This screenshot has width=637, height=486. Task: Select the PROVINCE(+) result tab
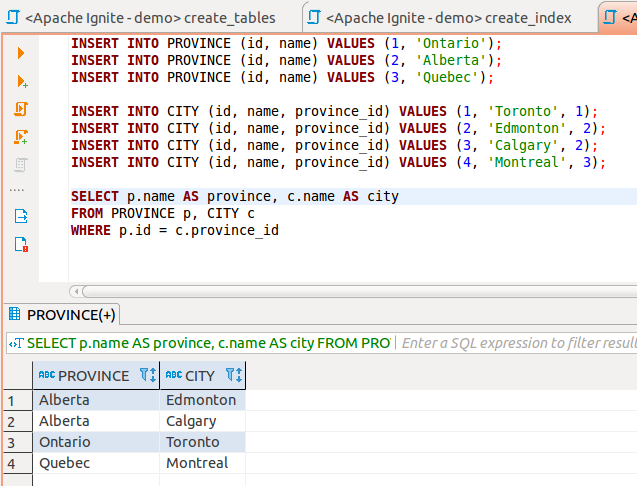[62, 315]
